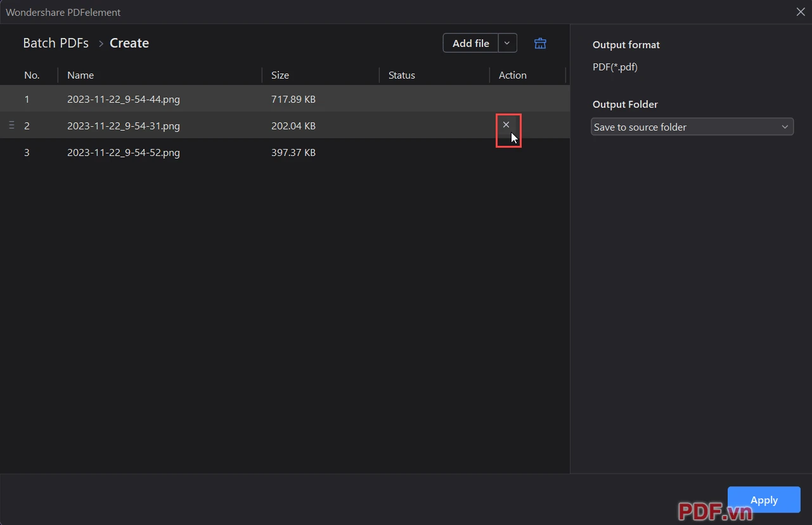Screen dimensions: 812x525
Task: Click the Create breadcrumb title
Action: pos(129,43)
